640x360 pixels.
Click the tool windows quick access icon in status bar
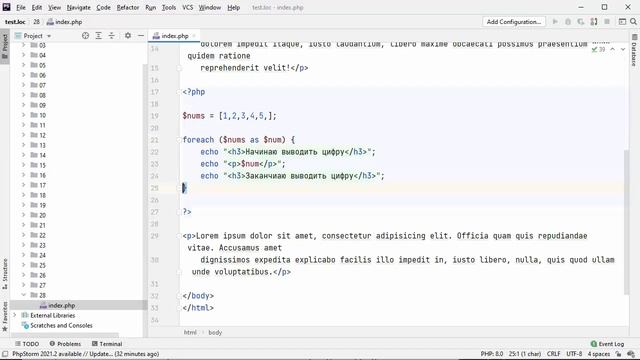coord(5,354)
